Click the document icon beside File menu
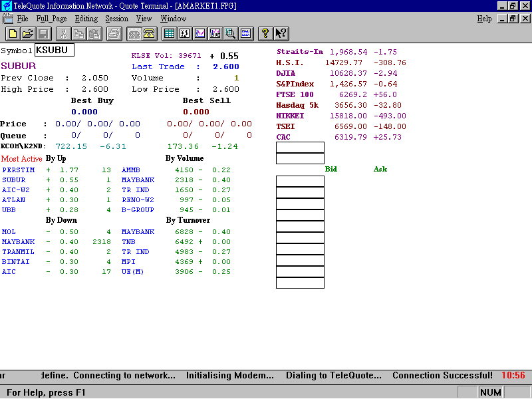 (x=8, y=19)
